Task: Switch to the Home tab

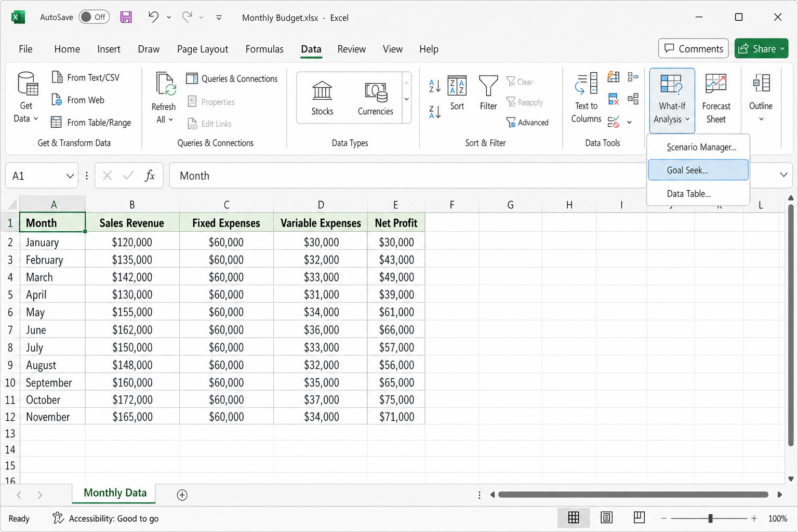Action: click(67, 49)
